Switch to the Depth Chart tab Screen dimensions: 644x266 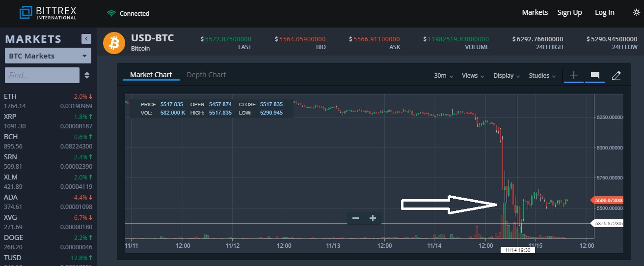(206, 75)
